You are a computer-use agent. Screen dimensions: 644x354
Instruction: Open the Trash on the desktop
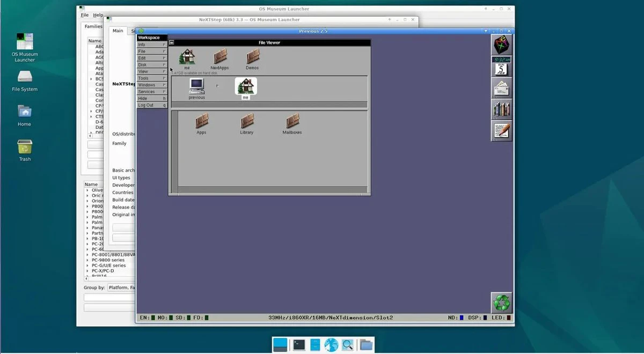[25, 150]
